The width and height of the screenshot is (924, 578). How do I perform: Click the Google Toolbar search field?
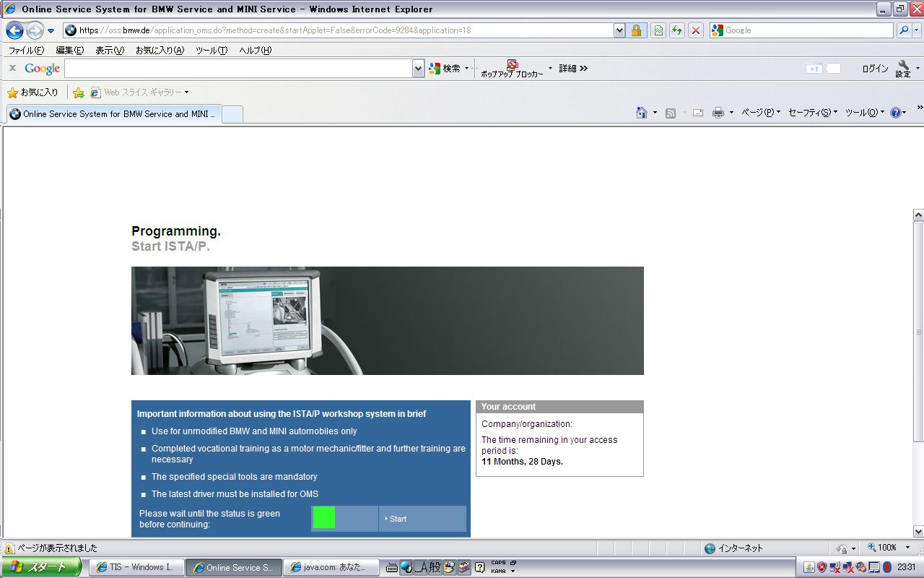239,69
